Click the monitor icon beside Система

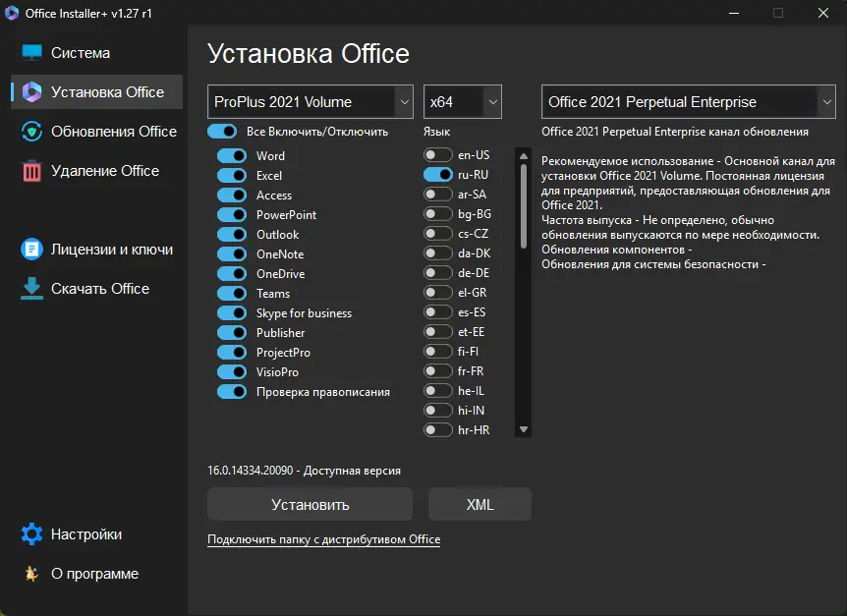click(32, 53)
